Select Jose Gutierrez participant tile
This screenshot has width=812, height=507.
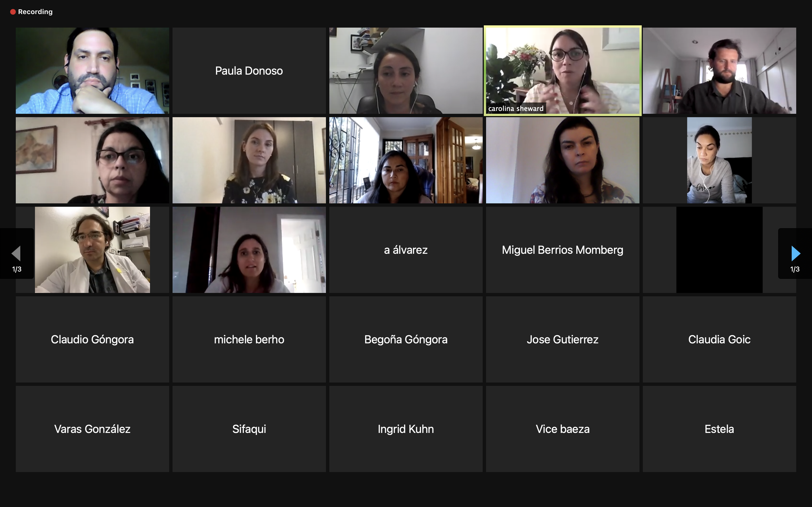point(563,339)
